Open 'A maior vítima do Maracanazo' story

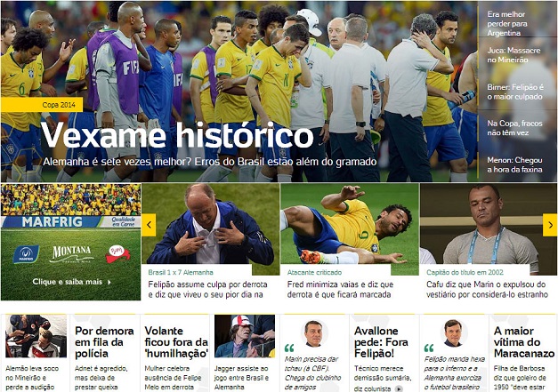pyautogui.click(x=524, y=342)
